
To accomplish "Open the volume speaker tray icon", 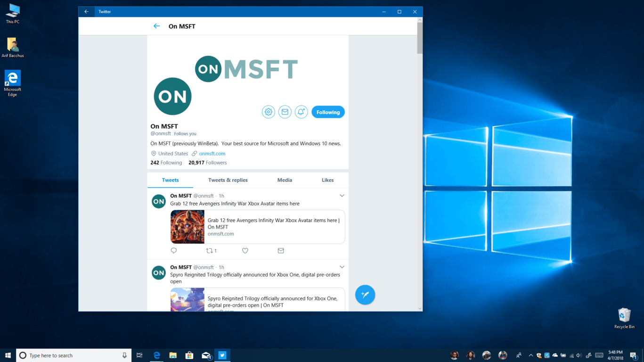I will pyautogui.click(x=579, y=355).
